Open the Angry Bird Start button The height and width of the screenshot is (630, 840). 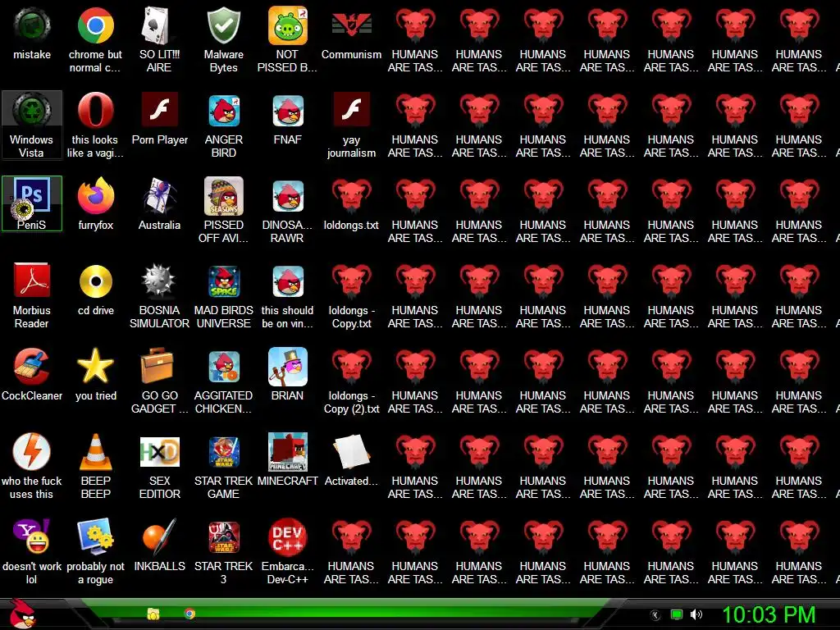21,614
